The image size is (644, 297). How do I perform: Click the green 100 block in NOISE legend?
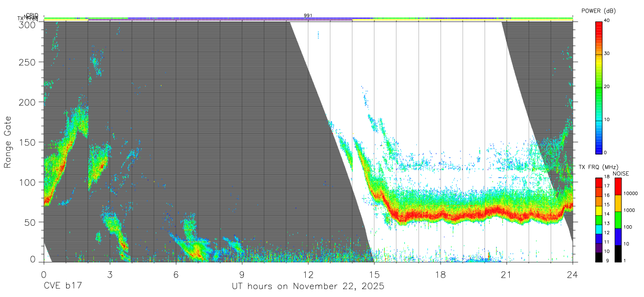(x=618, y=220)
